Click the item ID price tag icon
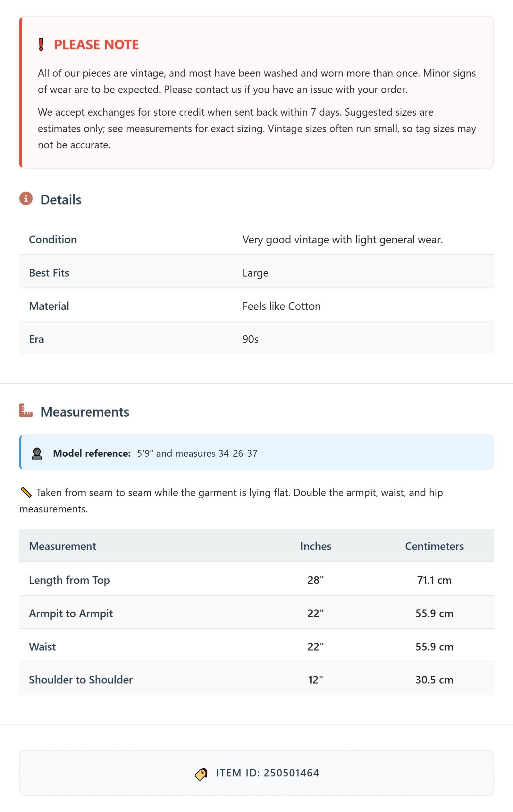Image resolution: width=513 pixels, height=812 pixels. click(x=201, y=774)
